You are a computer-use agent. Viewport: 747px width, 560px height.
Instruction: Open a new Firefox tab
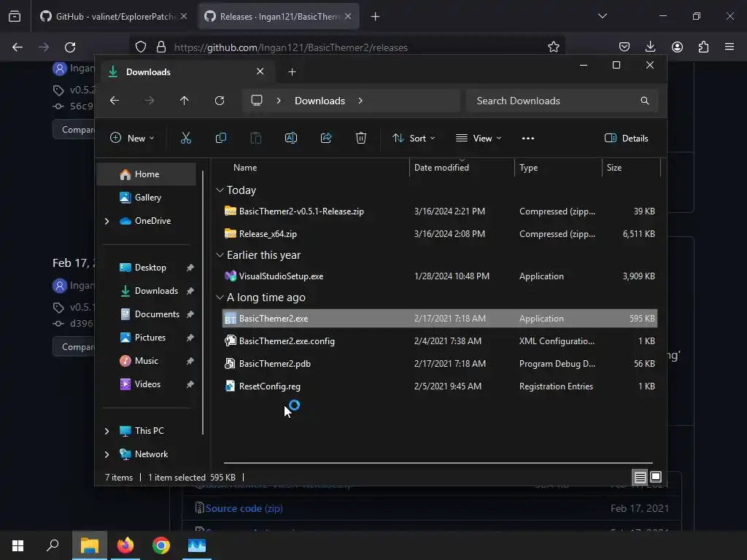(376, 17)
